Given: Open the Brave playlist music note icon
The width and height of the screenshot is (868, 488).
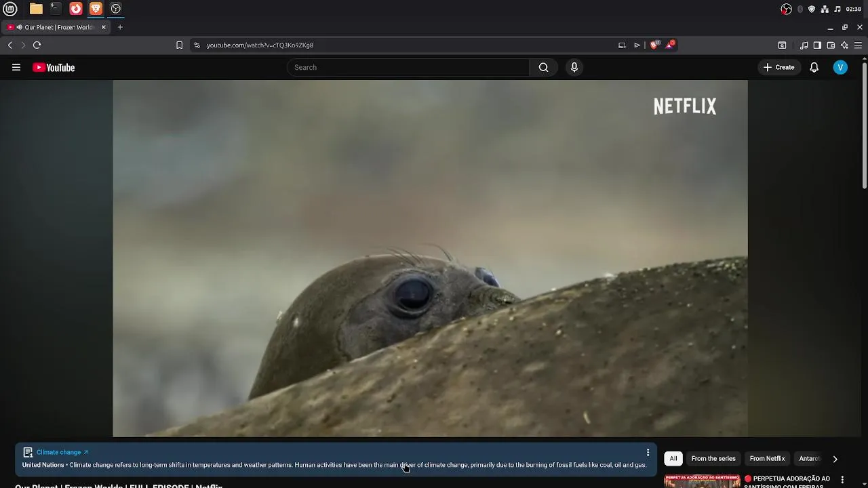Looking at the screenshot, I should pyautogui.click(x=804, y=45).
